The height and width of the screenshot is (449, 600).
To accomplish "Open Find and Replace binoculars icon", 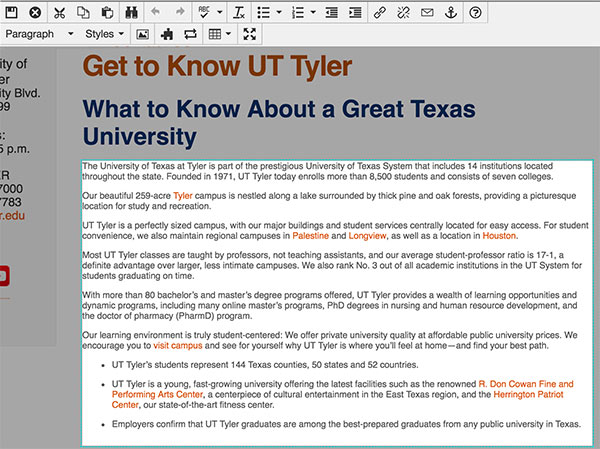I will [131, 13].
